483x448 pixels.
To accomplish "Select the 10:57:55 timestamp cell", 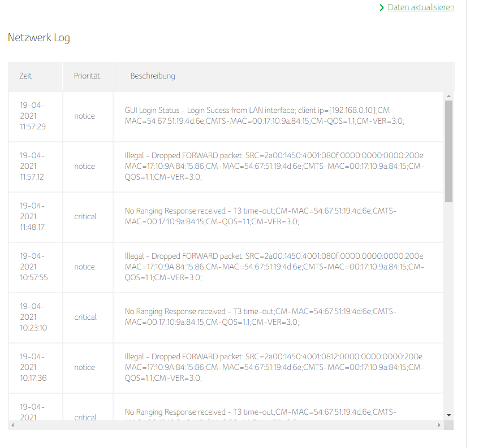I will point(33,267).
